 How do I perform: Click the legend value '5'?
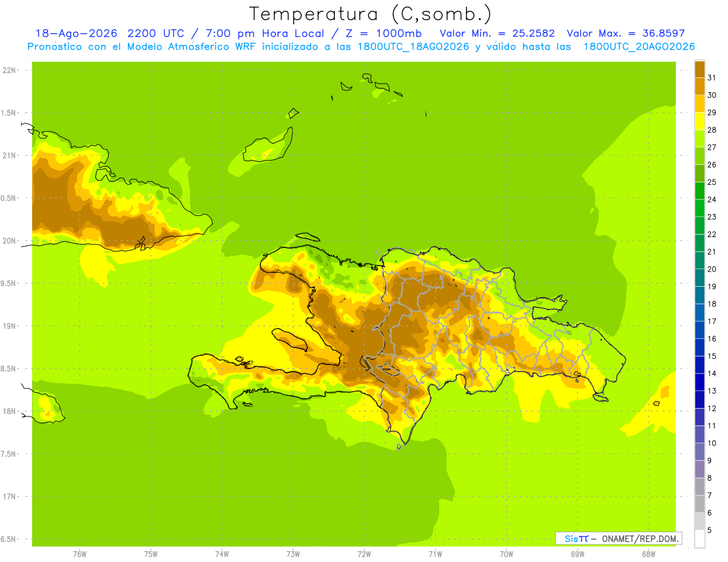[x=710, y=530]
